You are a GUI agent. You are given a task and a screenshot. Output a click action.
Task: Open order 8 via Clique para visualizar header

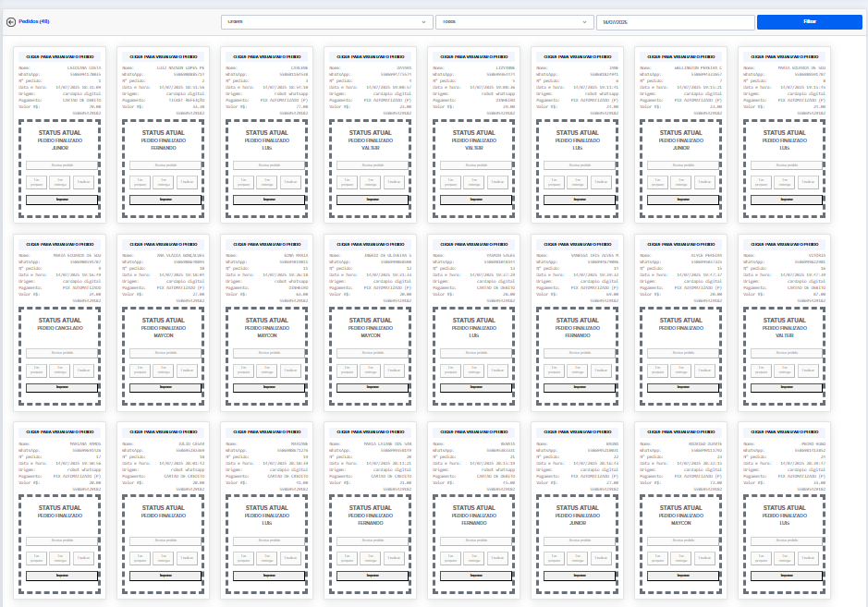point(785,56)
